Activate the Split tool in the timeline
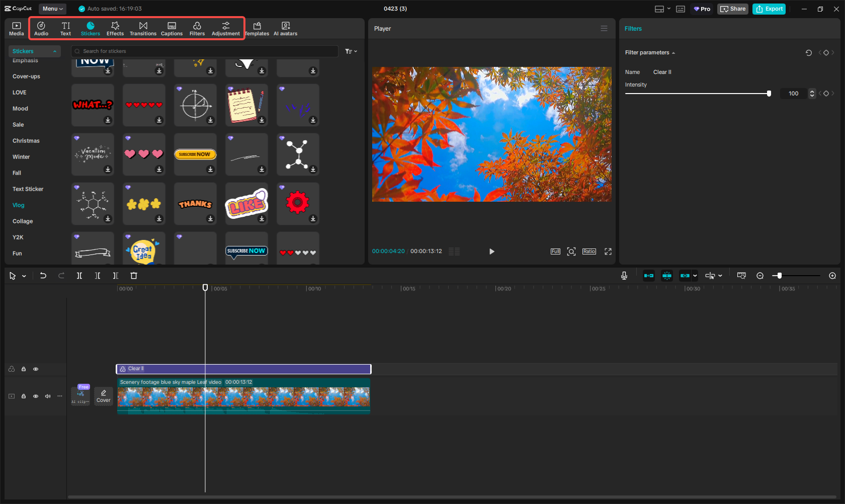 pos(79,276)
